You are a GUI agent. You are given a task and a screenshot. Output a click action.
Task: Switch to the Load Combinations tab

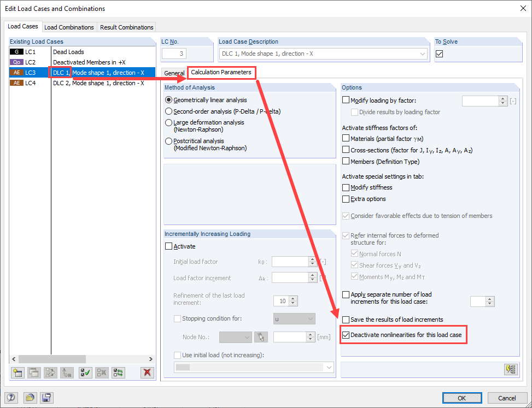(x=69, y=27)
